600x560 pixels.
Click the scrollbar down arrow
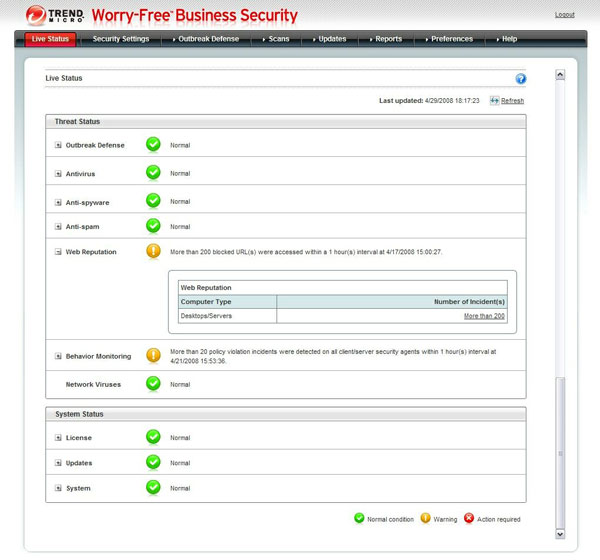tap(560, 534)
